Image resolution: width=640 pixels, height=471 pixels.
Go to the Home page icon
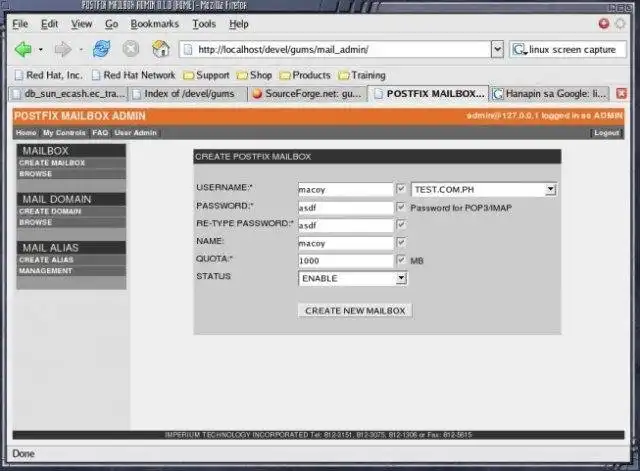[161, 49]
